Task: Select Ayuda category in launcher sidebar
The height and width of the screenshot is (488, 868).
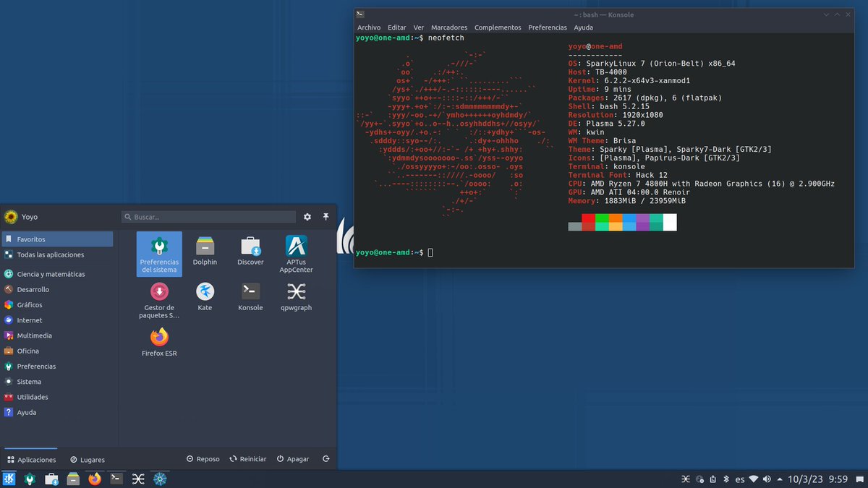Action: pos(57,412)
